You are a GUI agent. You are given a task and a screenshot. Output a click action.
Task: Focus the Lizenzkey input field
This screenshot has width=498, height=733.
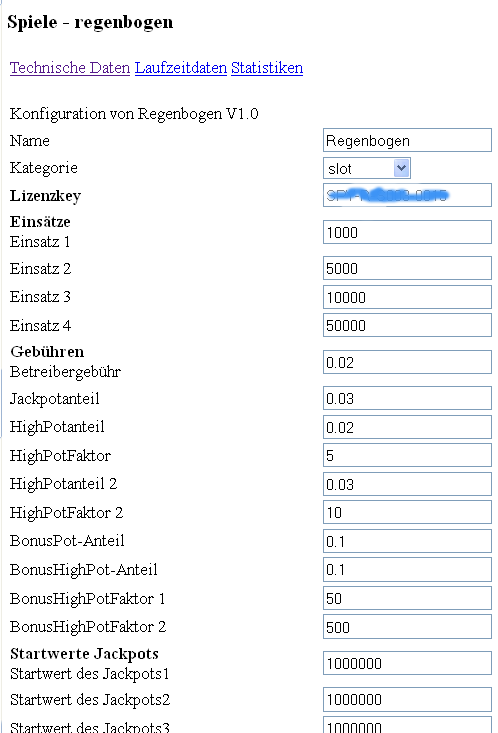tap(407, 195)
